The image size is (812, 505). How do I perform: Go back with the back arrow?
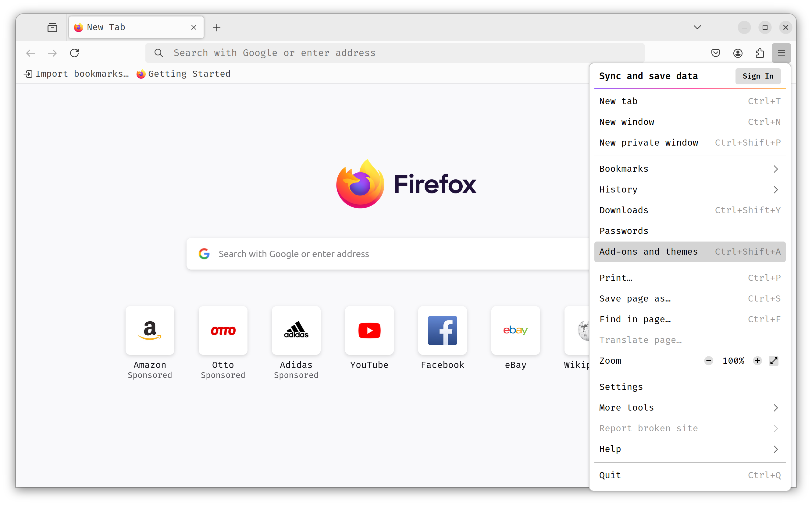(30, 53)
